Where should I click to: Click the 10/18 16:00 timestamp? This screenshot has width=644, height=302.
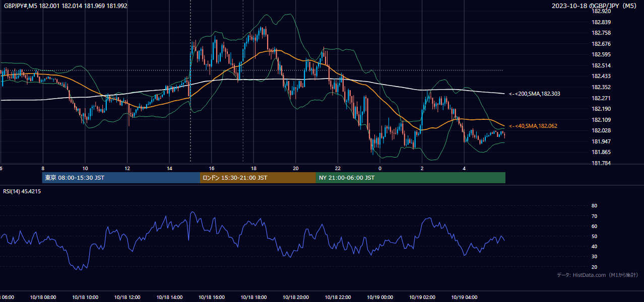(x=212, y=297)
